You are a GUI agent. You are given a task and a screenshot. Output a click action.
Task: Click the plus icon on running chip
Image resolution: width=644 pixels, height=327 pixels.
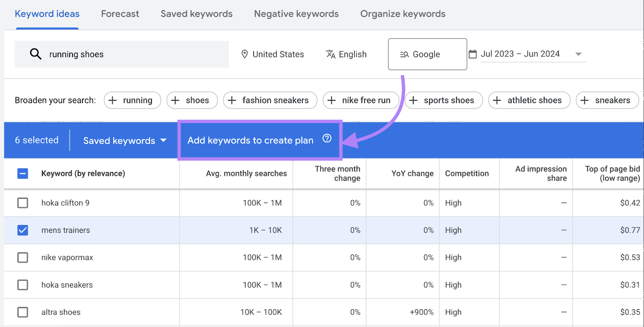(x=113, y=100)
